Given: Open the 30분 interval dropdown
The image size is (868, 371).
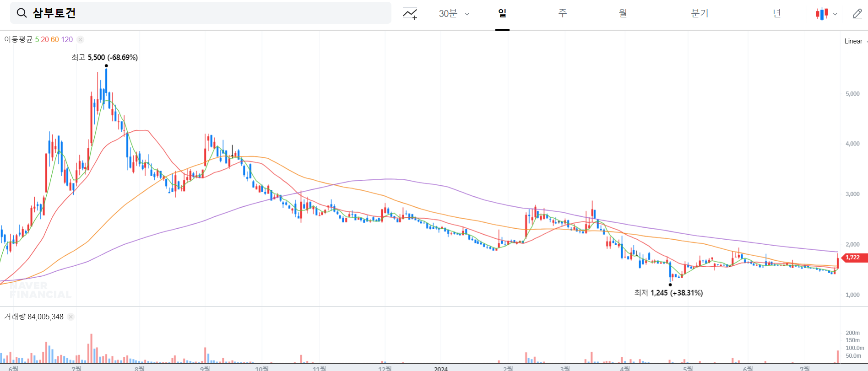Looking at the screenshot, I should [454, 14].
